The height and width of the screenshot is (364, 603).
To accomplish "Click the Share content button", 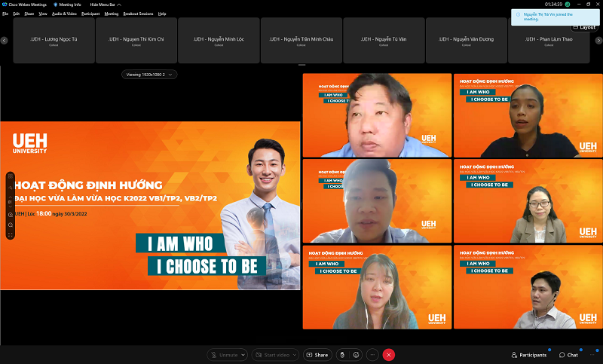I will coord(317,355).
